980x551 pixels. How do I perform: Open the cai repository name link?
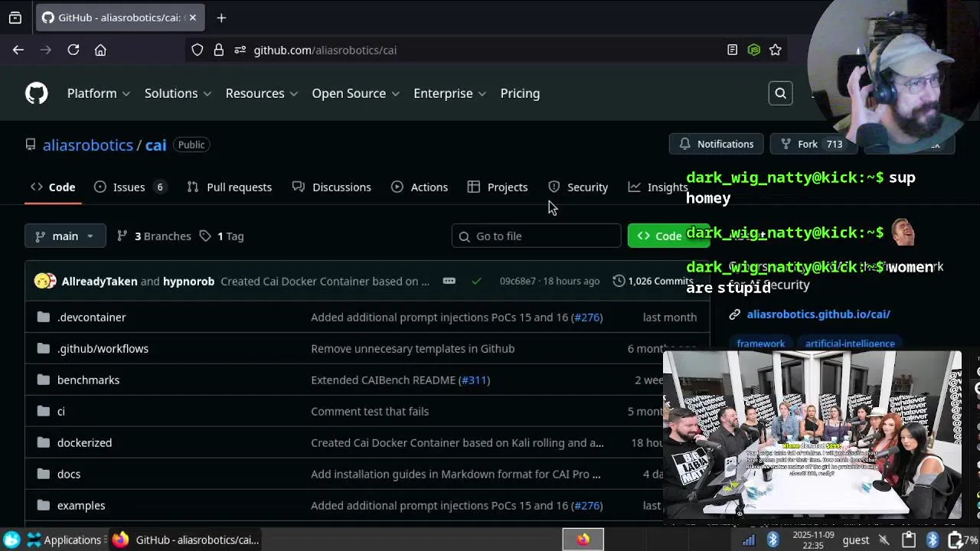(155, 145)
